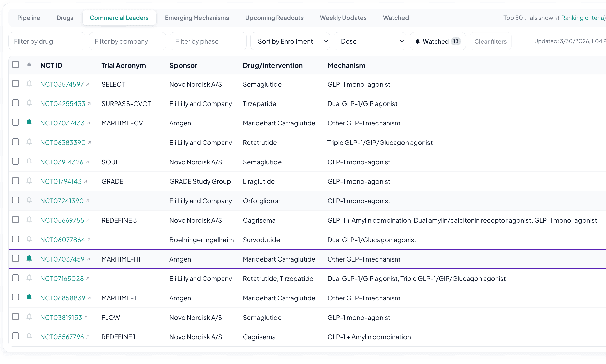Open the Weekly Updates tab
Image resolution: width=606 pixels, height=364 pixels.
point(343,18)
